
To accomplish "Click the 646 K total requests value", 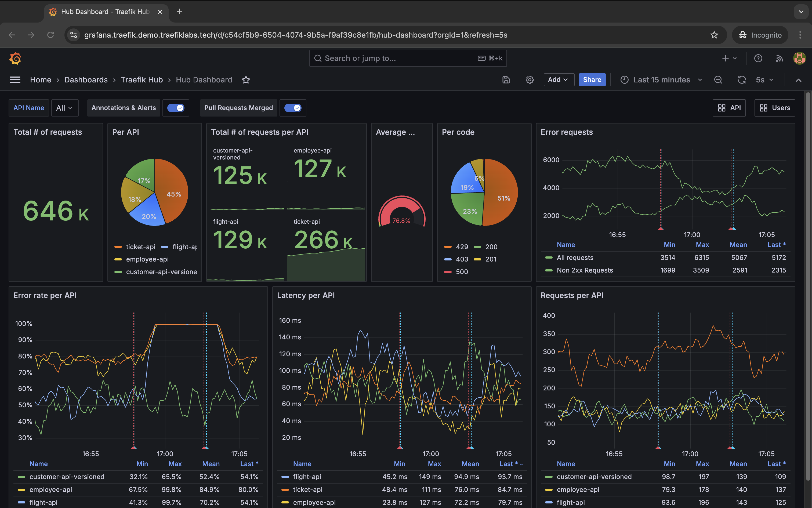I will click(56, 211).
